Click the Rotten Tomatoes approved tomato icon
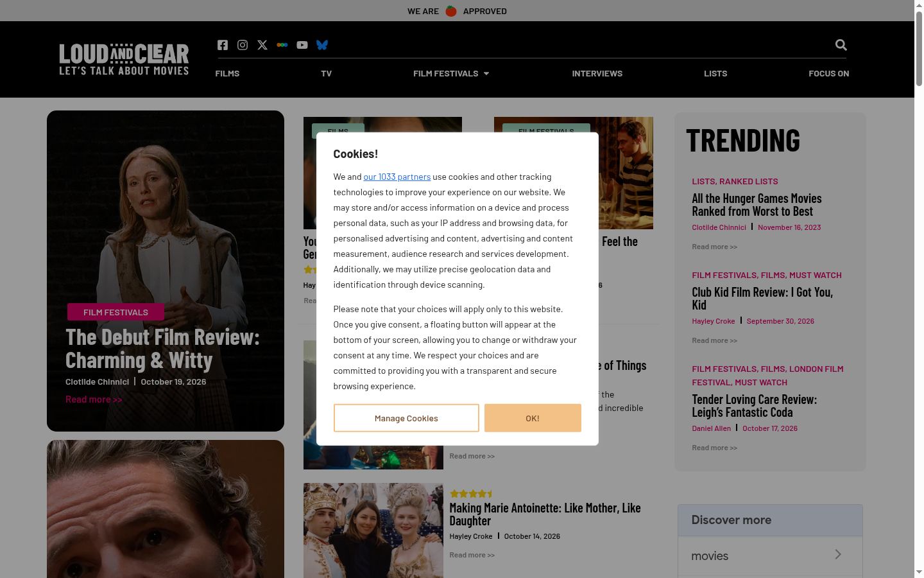 pos(451,11)
